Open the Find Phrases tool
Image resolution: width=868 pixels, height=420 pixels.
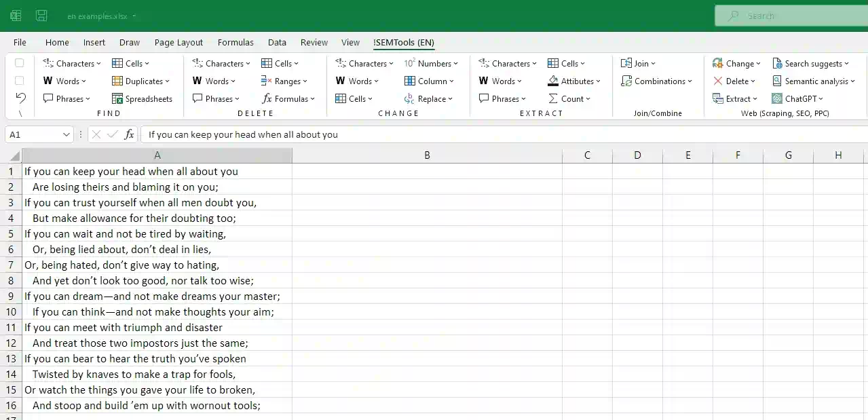tap(67, 98)
